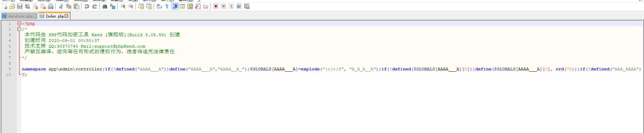The image size is (644, 133).
Task: Create a new file with toolbar icon
Action: click(4, 6)
